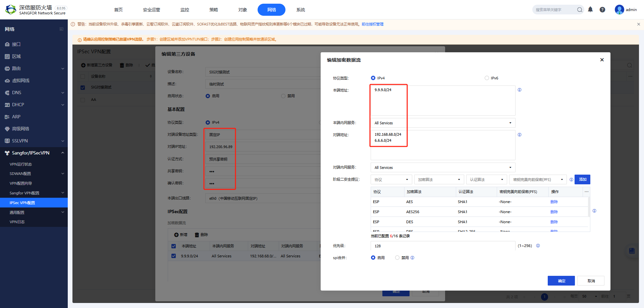Image resolution: width=644 pixels, height=308 pixels.
Task: Expand the SDWAN配置 submenu
Action: (x=34, y=174)
